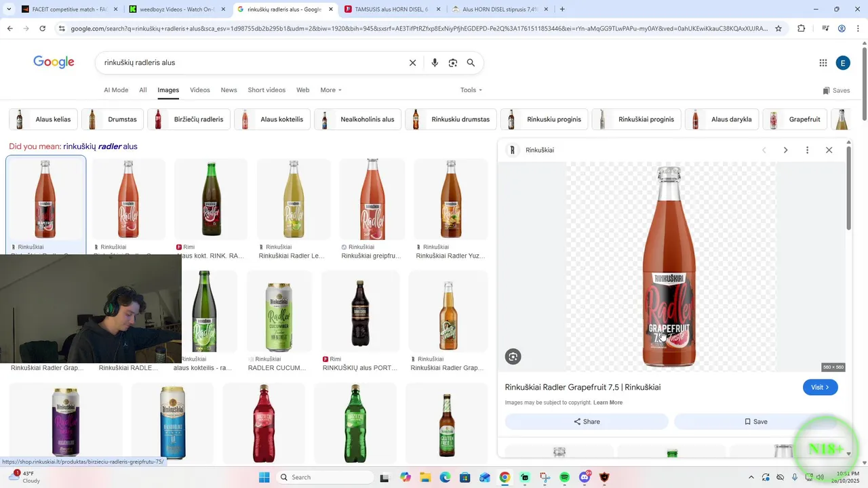This screenshot has width=868, height=488.
Task: Select the Nealkoholinis alus filter chip
Action: coord(358,119)
